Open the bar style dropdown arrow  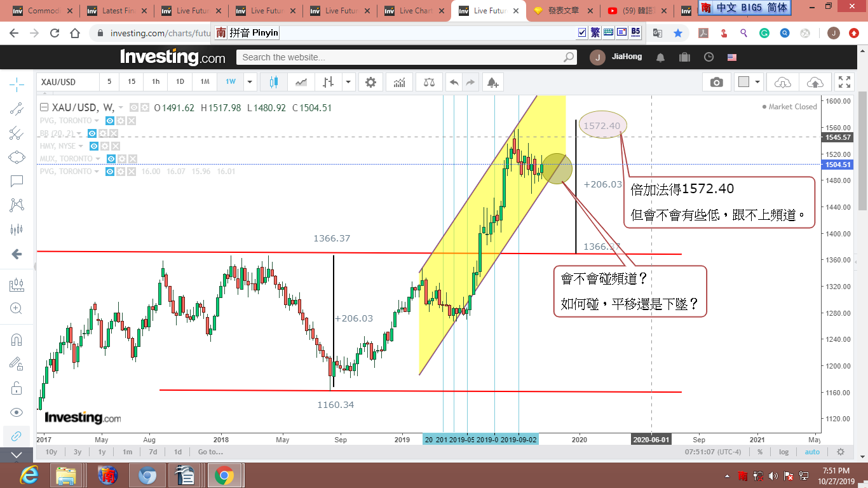(348, 82)
